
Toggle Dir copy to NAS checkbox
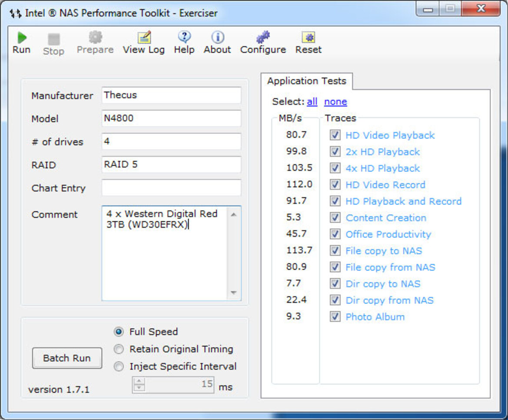(x=335, y=283)
